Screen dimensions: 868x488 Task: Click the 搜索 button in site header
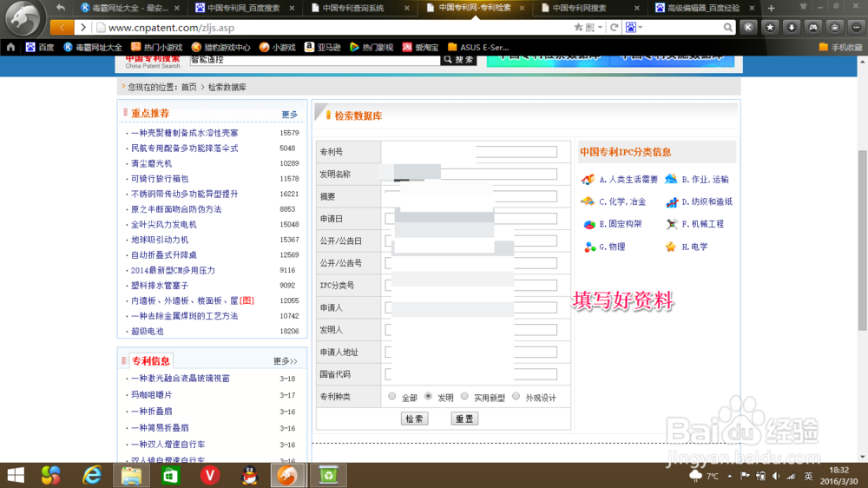click(x=458, y=60)
